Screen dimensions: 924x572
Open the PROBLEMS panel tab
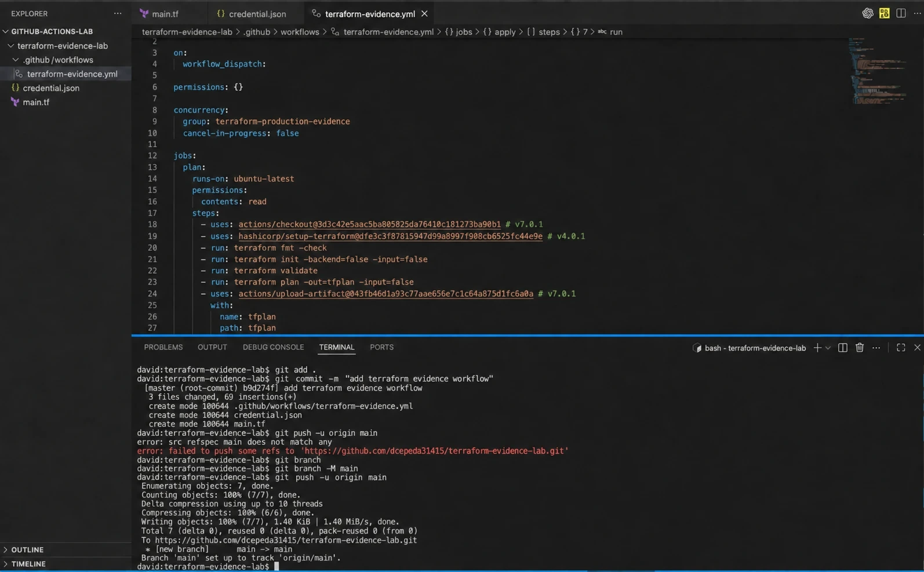[163, 347]
